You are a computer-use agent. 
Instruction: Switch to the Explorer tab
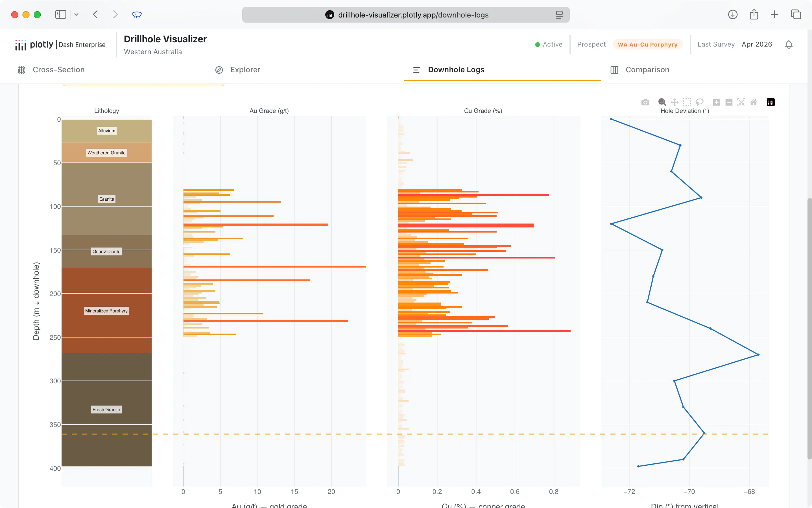coord(238,69)
